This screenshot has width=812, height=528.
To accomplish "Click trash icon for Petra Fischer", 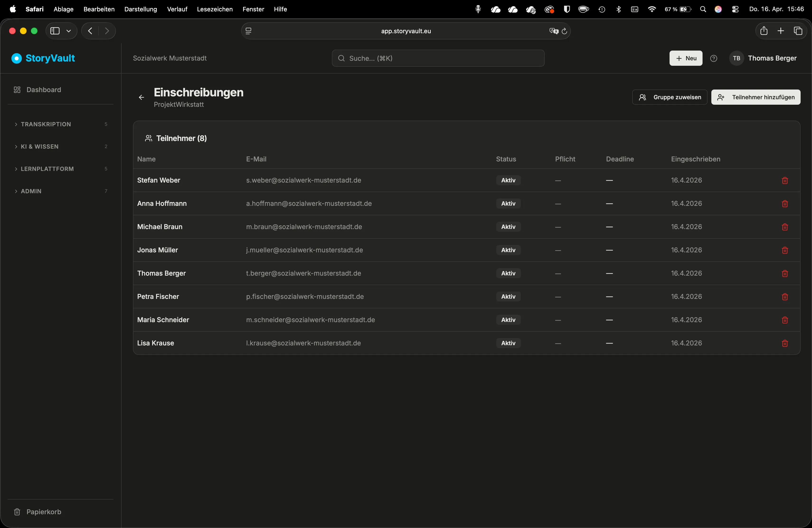I will [x=785, y=297].
